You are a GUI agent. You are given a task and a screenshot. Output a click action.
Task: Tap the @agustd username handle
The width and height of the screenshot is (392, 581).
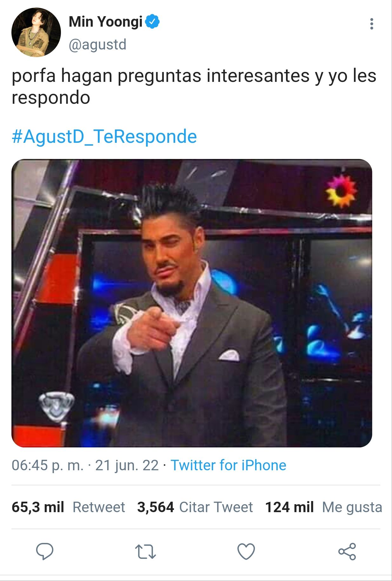tap(97, 44)
